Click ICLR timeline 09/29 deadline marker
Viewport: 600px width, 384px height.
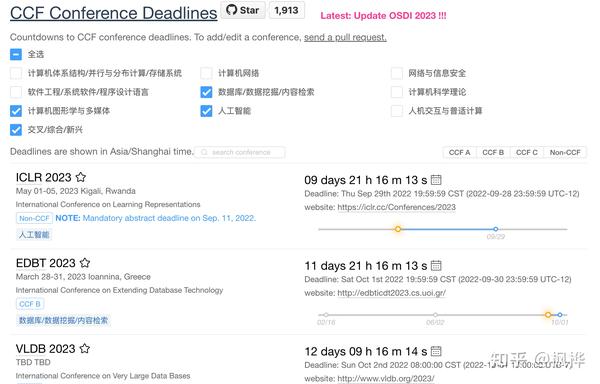[496, 229]
